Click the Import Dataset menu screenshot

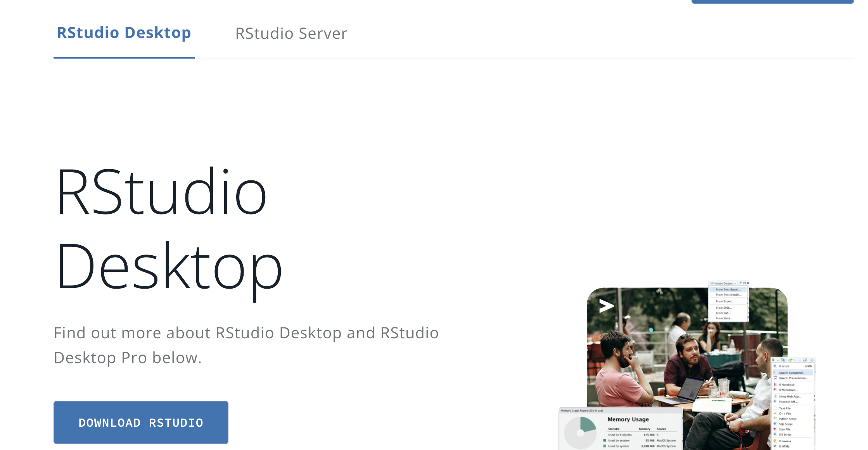(x=728, y=301)
